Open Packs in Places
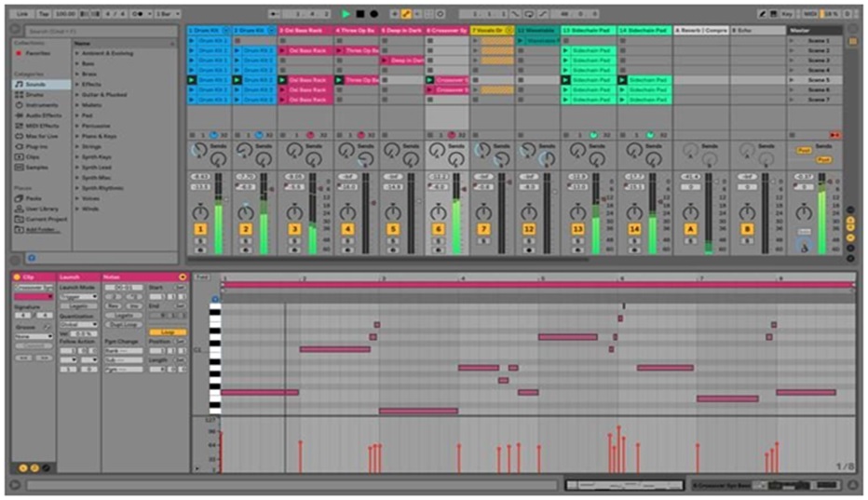Image resolution: width=868 pixels, height=500 pixels. click(x=34, y=198)
